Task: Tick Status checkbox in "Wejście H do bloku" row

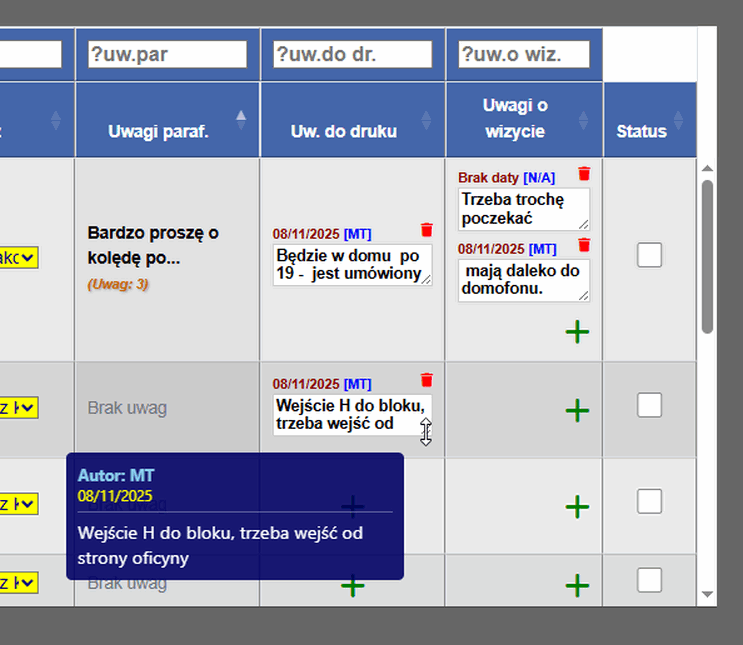Action: pyautogui.click(x=649, y=405)
